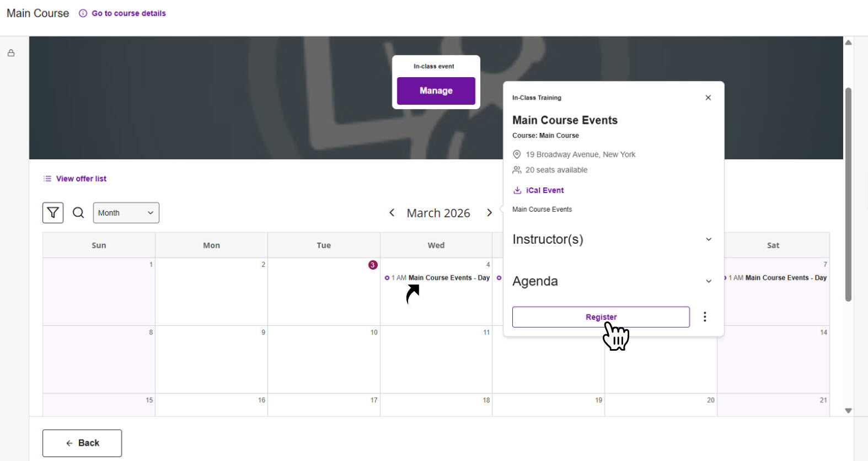Open the three-dot menu beside Register
868x461 pixels.
pos(705,317)
